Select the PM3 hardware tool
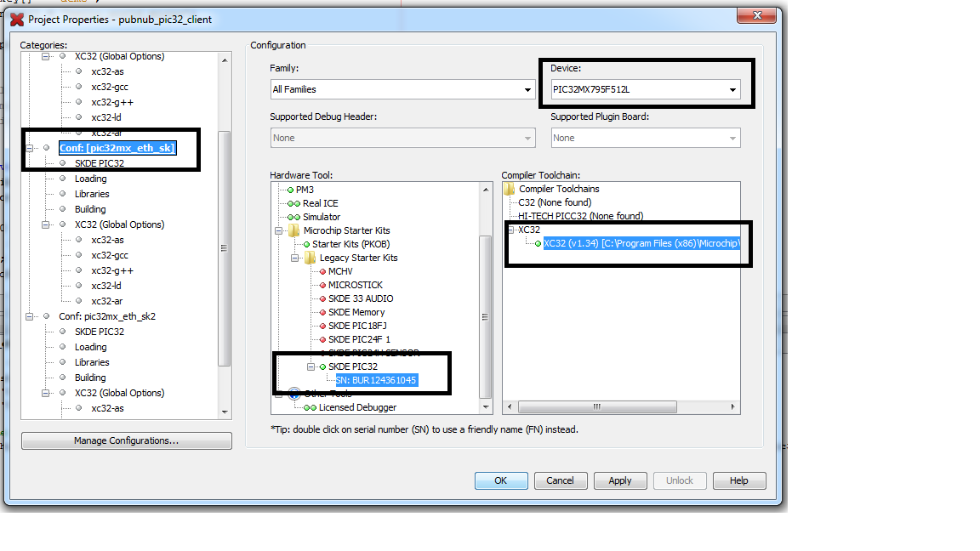Viewport: 980px width, 551px height. pos(305,190)
